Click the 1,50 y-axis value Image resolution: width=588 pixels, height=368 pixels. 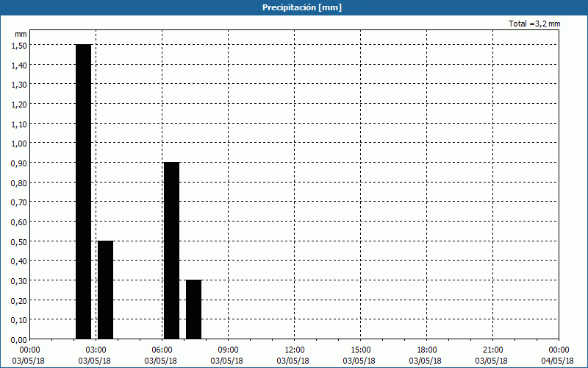coord(19,45)
